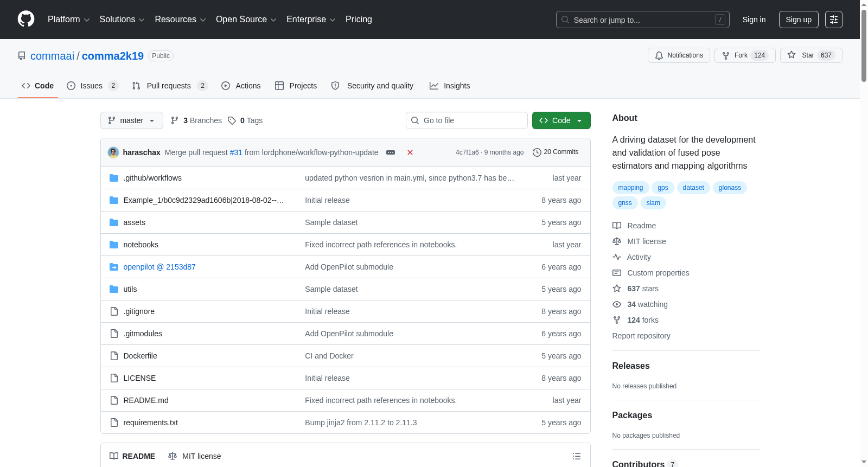
Task: Click the folder icon for utils
Action: click(114, 289)
